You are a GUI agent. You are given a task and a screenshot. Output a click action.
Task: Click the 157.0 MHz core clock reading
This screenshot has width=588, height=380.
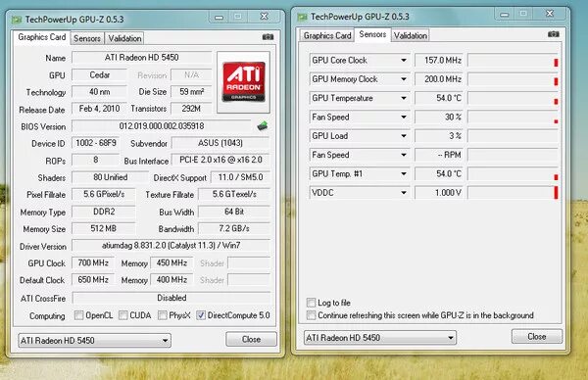pos(439,61)
